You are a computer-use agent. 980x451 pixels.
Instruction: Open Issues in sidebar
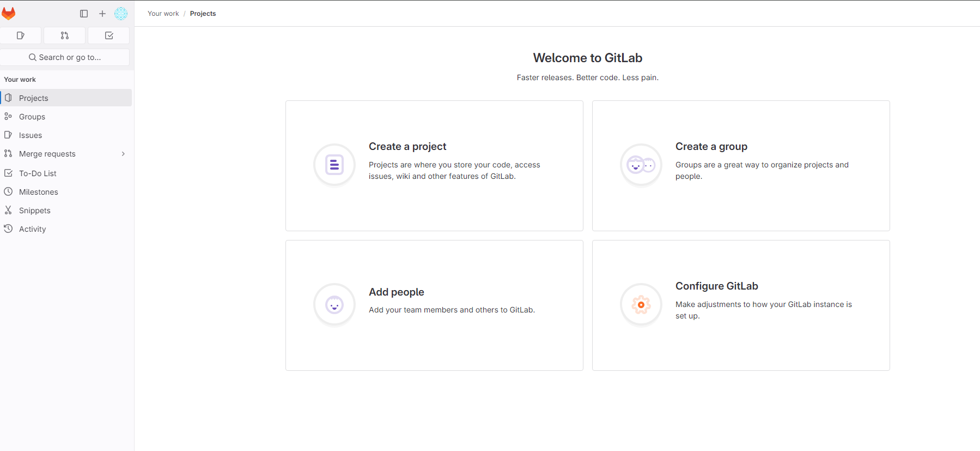coord(66,135)
